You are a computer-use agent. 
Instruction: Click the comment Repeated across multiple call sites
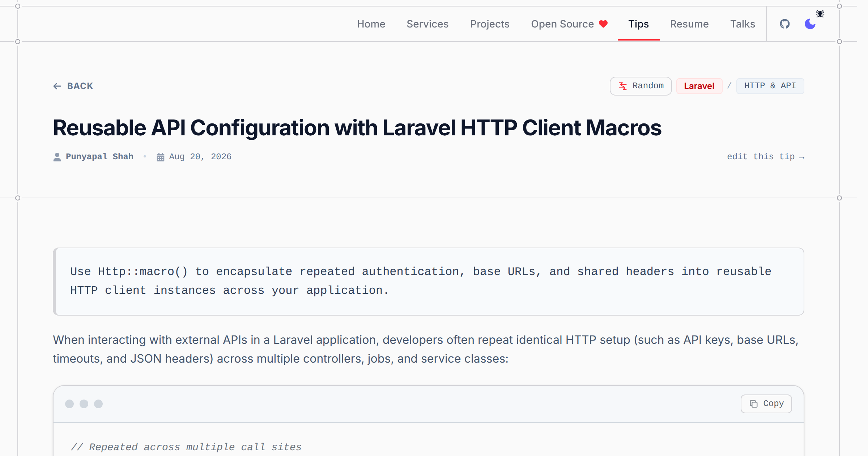pos(186,447)
